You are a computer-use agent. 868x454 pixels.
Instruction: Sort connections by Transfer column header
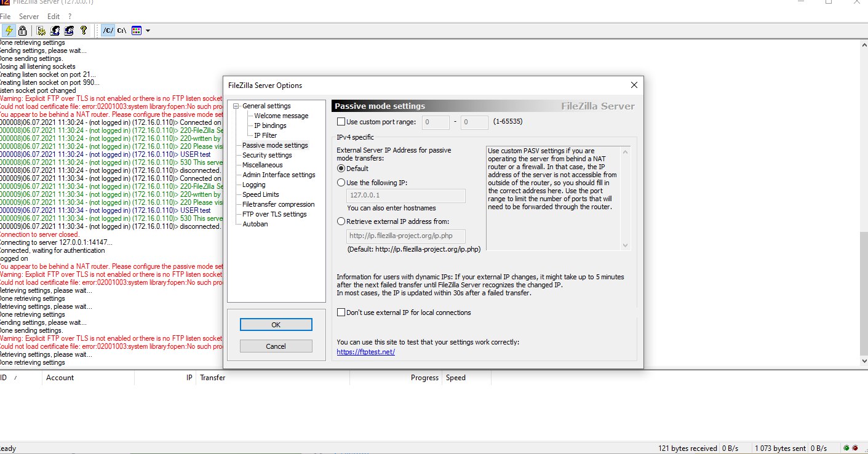click(273, 378)
